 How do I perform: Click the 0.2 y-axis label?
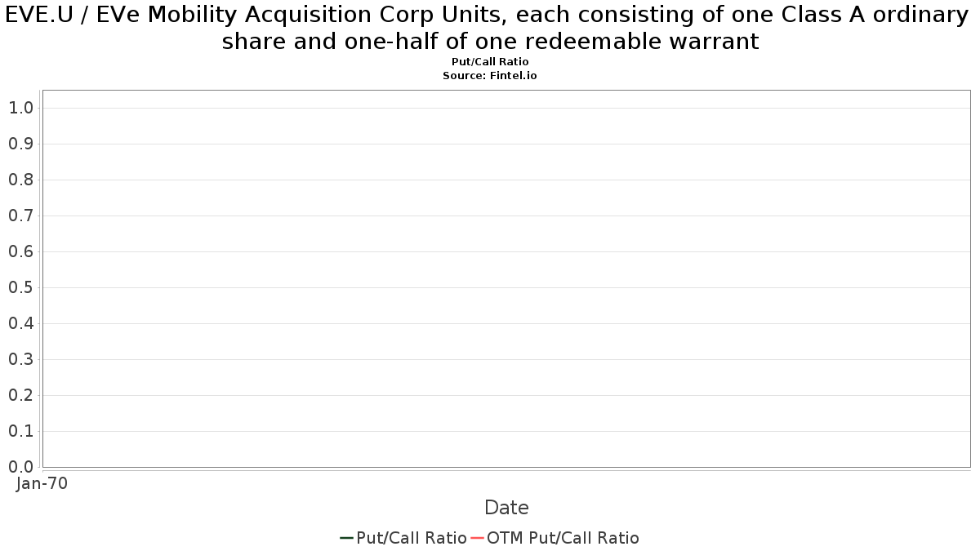tap(20, 395)
